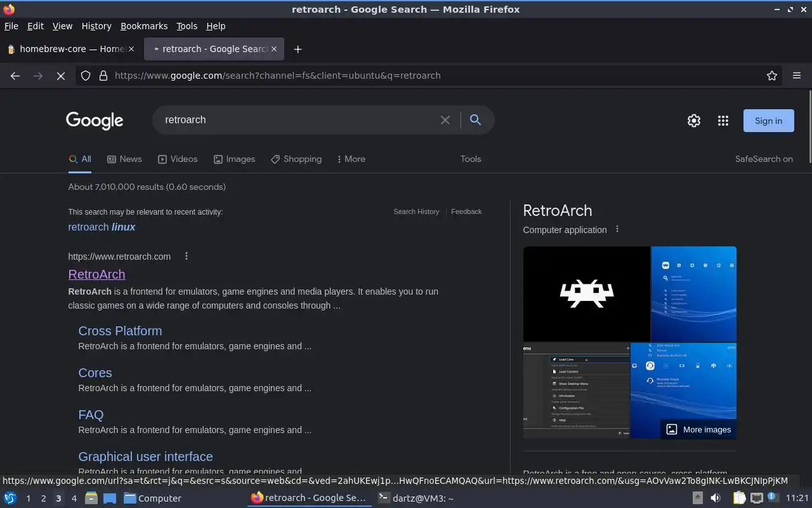Open the Bookmarks menu
The image size is (812, 508).
[144, 26]
